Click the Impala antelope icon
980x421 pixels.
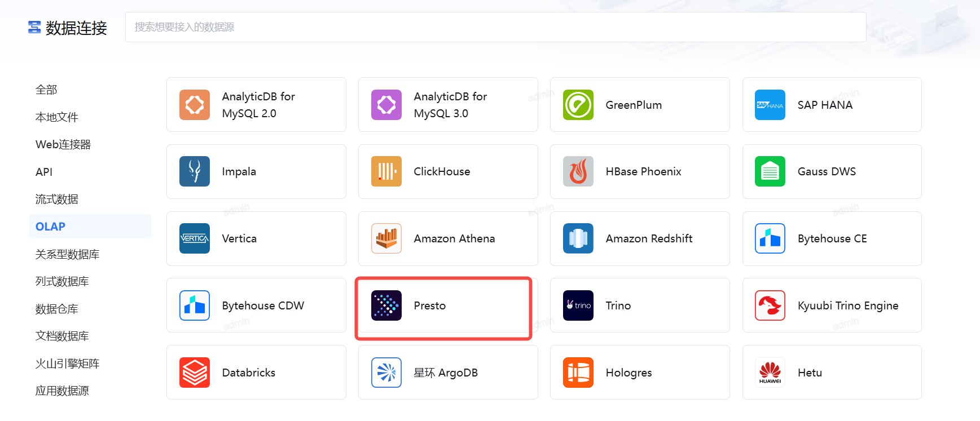pos(194,171)
